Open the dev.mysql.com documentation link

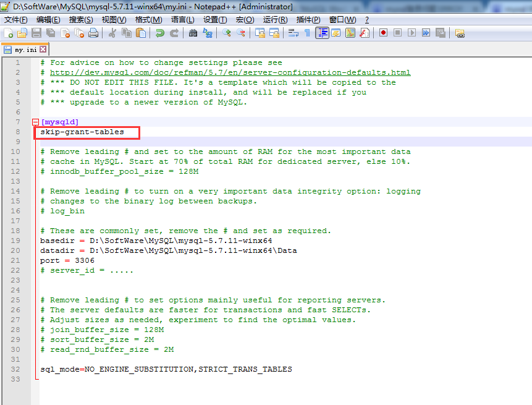(230, 72)
